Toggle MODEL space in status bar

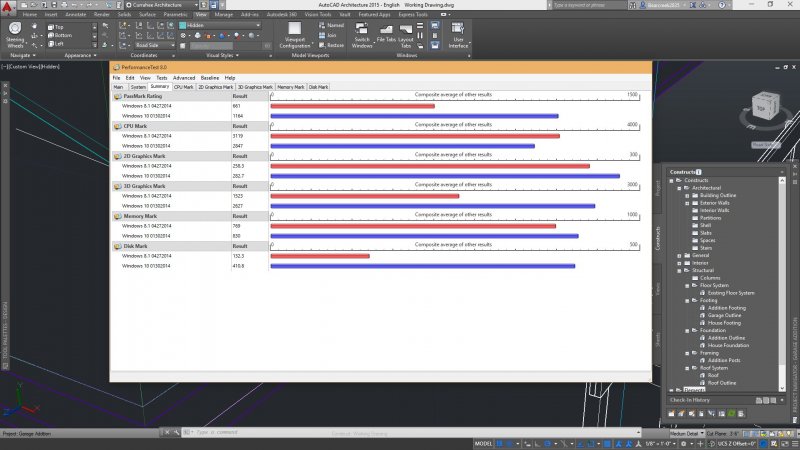483,444
